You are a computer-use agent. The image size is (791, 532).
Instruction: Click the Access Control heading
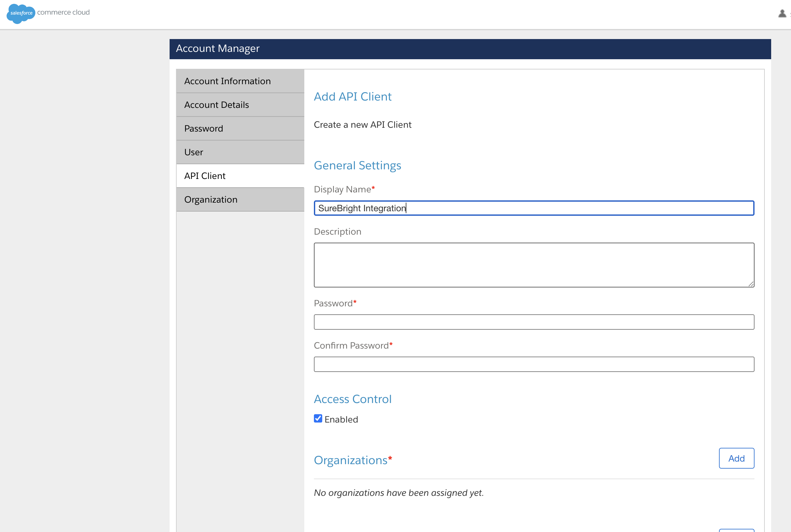click(x=353, y=399)
